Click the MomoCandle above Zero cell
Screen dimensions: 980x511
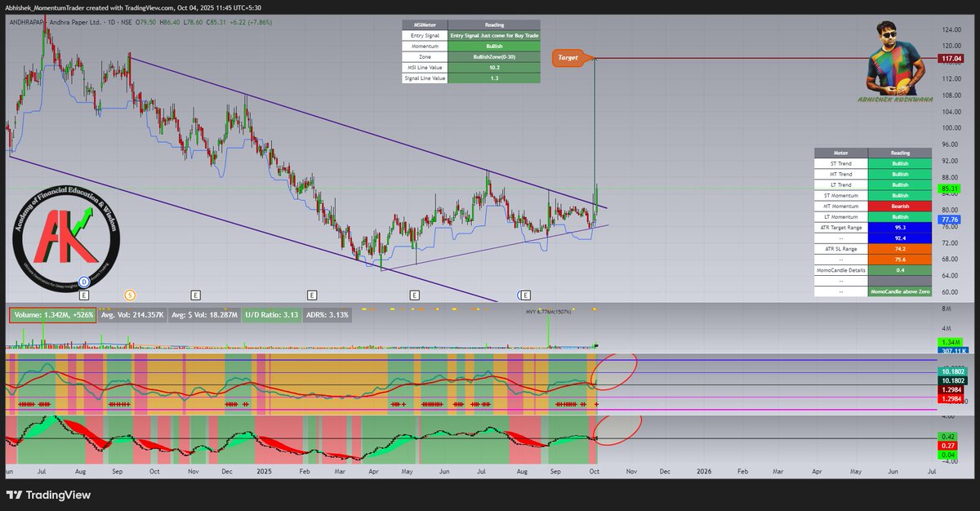click(899, 291)
